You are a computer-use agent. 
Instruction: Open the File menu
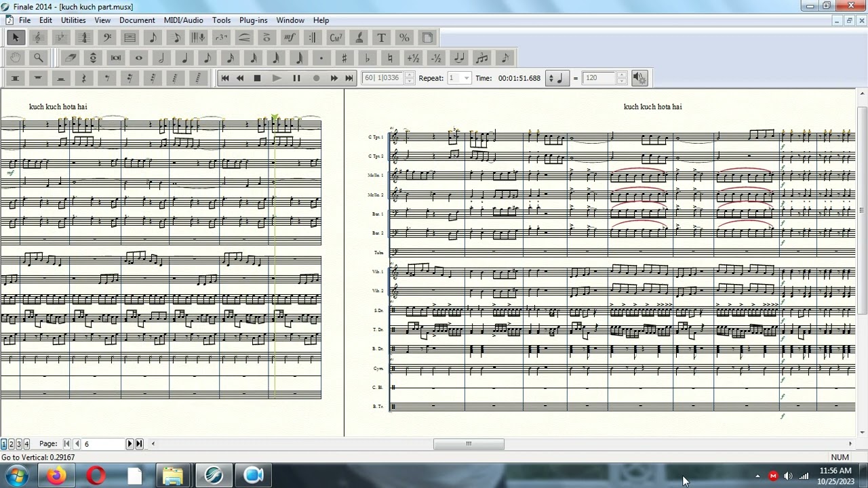[x=24, y=20]
